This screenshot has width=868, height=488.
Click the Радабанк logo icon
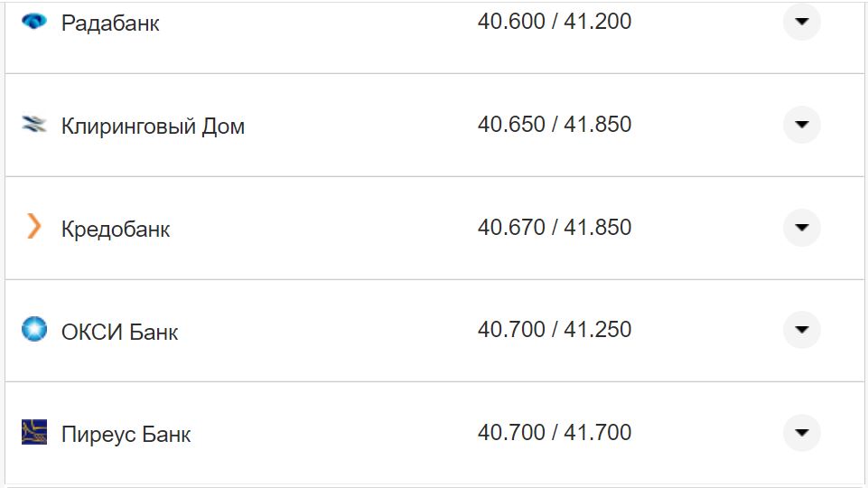(34, 21)
